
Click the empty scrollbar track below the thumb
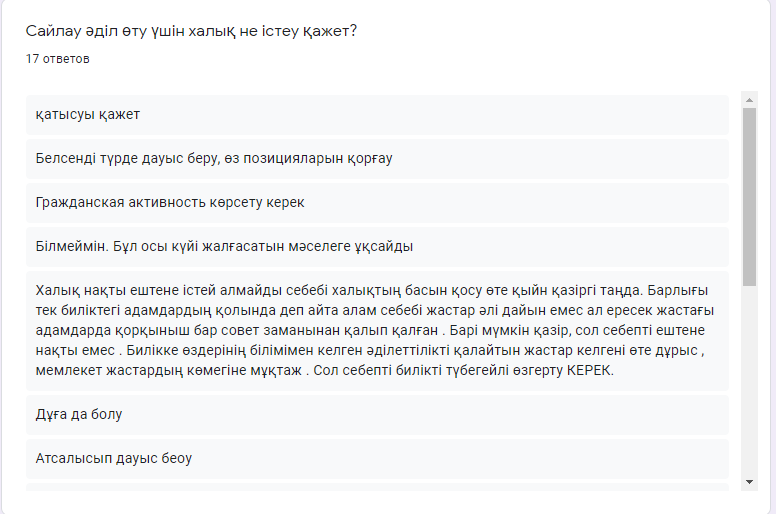coord(749,381)
